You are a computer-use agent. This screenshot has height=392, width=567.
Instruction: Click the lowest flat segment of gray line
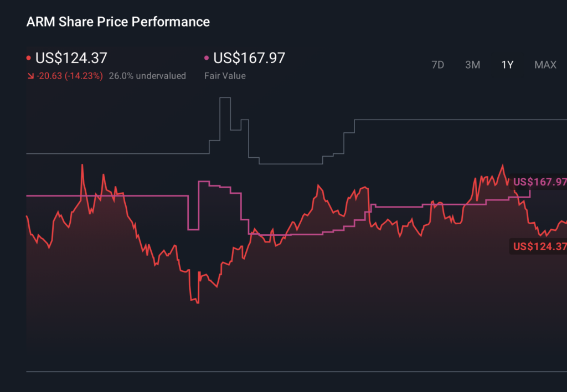coord(291,164)
